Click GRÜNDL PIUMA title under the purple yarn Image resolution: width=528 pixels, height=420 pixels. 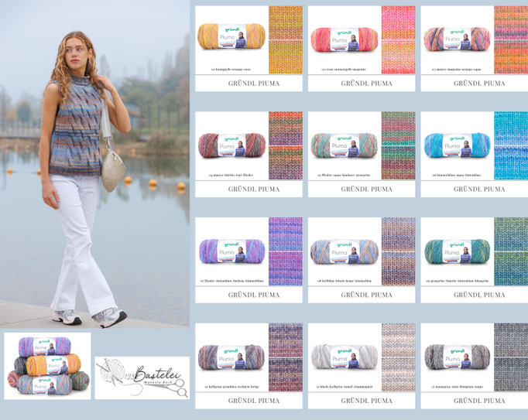coord(254,295)
